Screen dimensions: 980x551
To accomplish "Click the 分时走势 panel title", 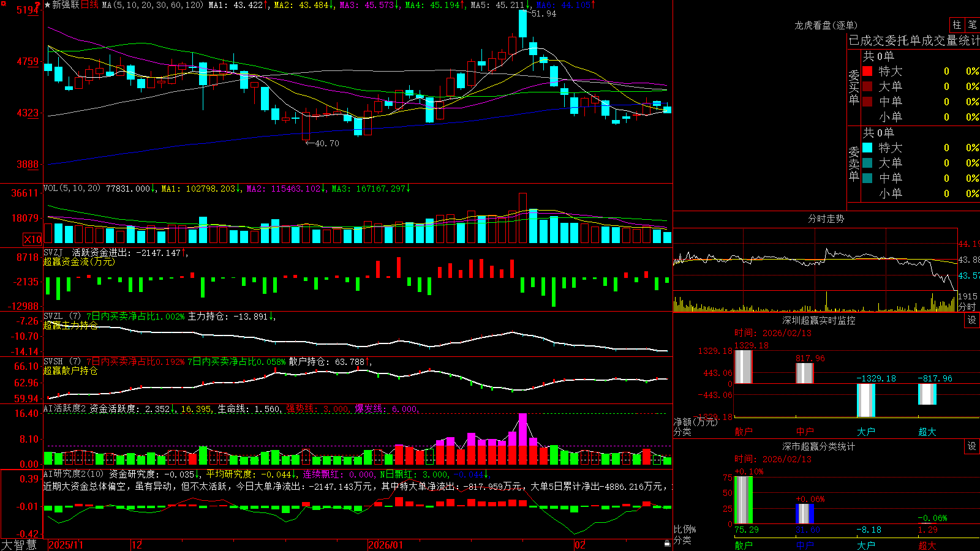I will (826, 219).
